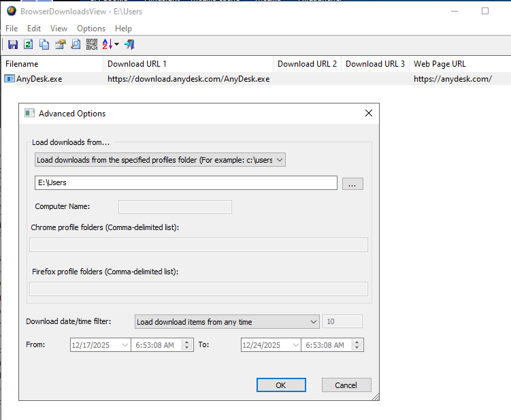
Task: Click the E:\Users profiles folder field
Action: [186, 182]
